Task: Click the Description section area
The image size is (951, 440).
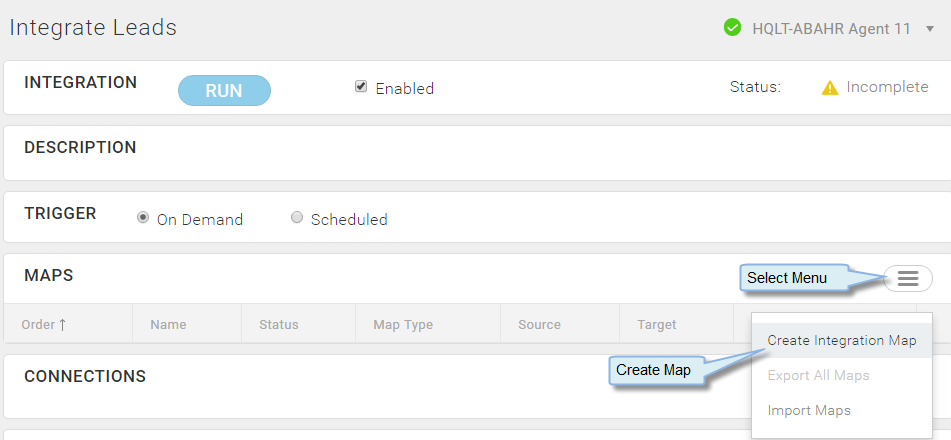Action: 477,153
